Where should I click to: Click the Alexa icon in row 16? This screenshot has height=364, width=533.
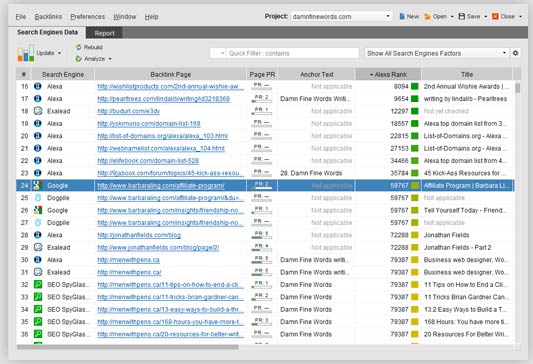38,86
